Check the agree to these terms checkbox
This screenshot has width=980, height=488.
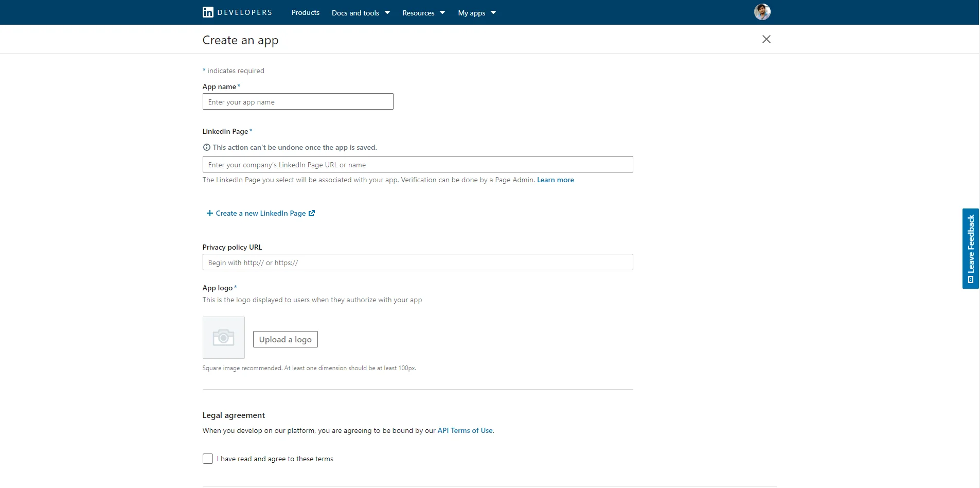coord(208,459)
